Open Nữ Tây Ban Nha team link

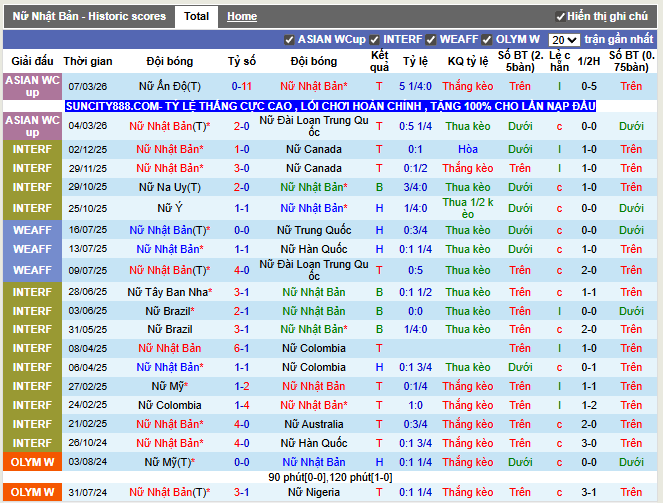pyautogui.click(x=168, y=292)
